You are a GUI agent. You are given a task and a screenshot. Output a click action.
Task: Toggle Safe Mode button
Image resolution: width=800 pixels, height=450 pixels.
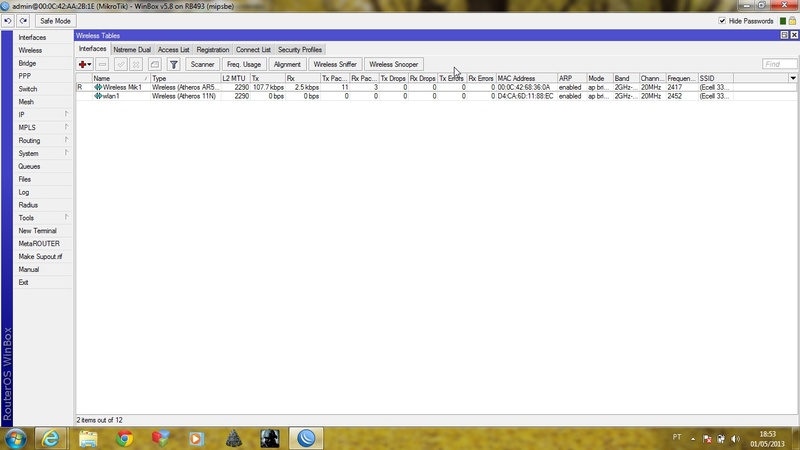pos(55,21)
